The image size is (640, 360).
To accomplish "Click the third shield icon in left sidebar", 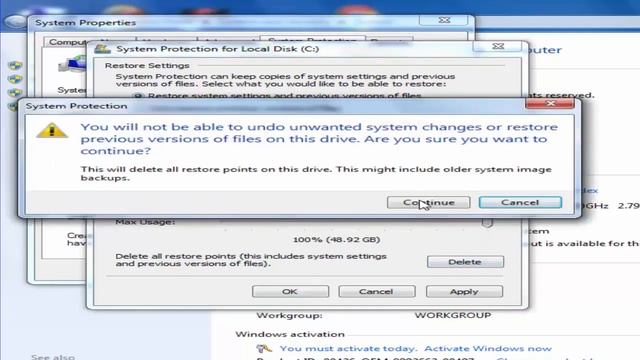I will click(x=15, y=92).
